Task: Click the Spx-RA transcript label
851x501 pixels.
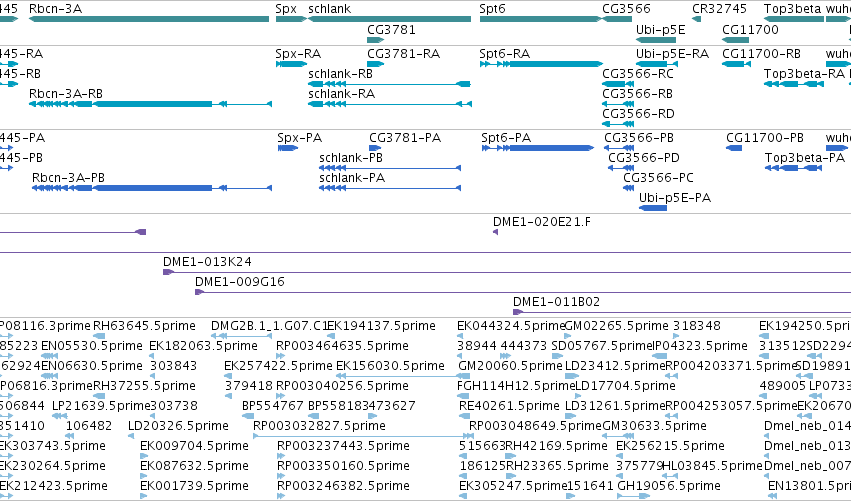Action: coord(298,54)
